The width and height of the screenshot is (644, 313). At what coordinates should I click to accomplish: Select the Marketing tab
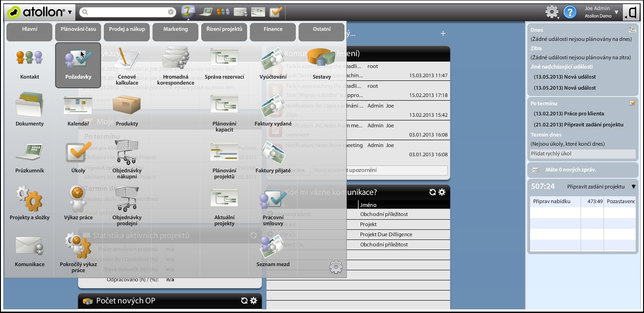(175, 29)
